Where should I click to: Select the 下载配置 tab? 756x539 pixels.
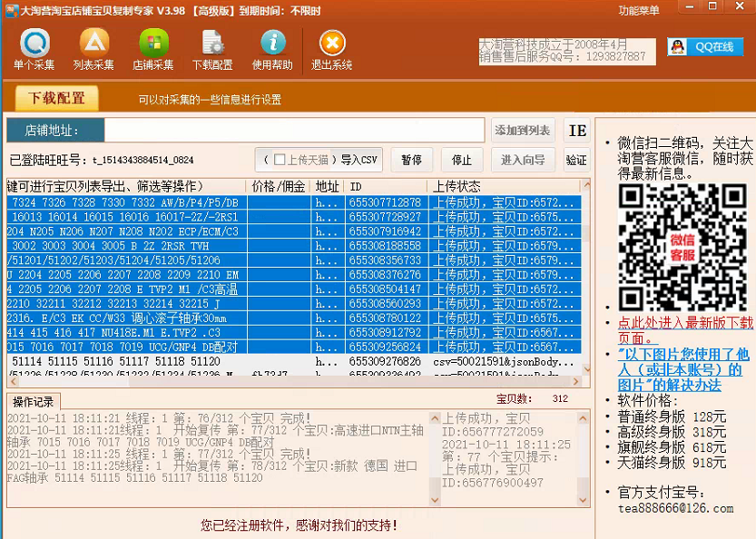coord(57,98)
